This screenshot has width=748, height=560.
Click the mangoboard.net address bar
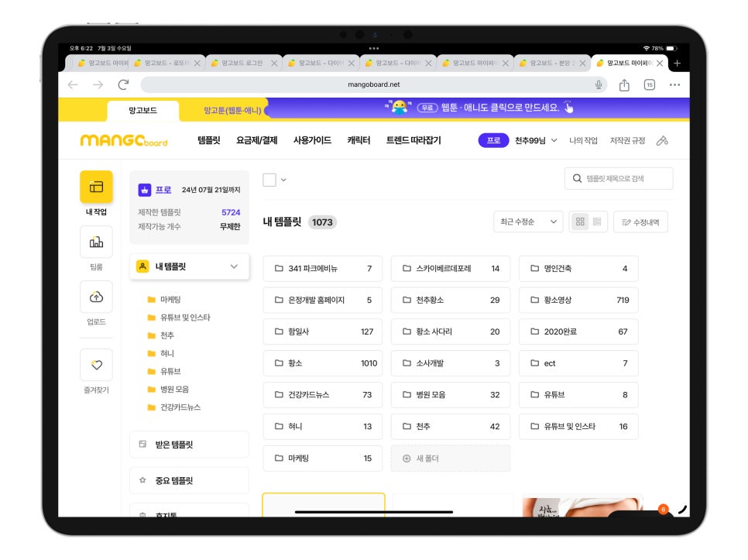point(374,84)
